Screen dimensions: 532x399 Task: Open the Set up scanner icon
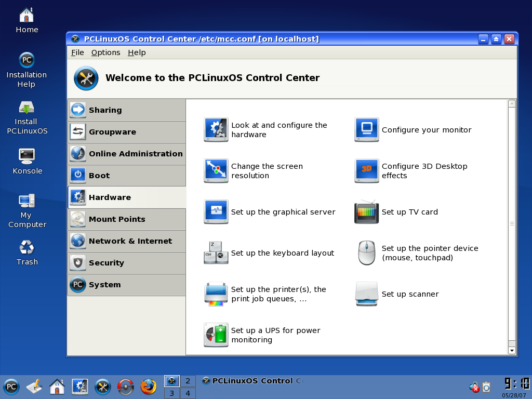coord(366,294)
